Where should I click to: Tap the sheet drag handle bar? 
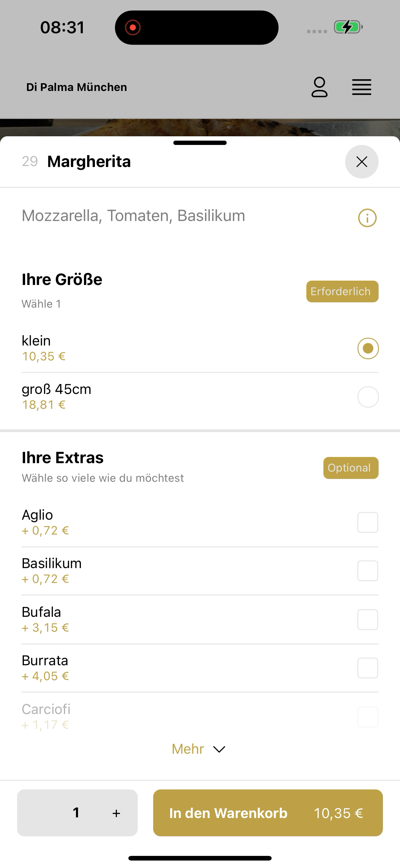(200, 143)
